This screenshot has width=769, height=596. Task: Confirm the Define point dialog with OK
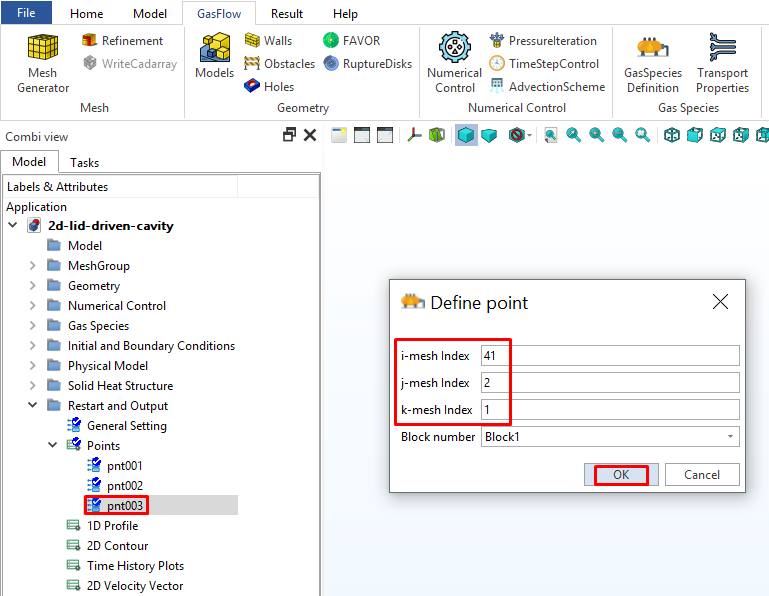pos(621,475)
